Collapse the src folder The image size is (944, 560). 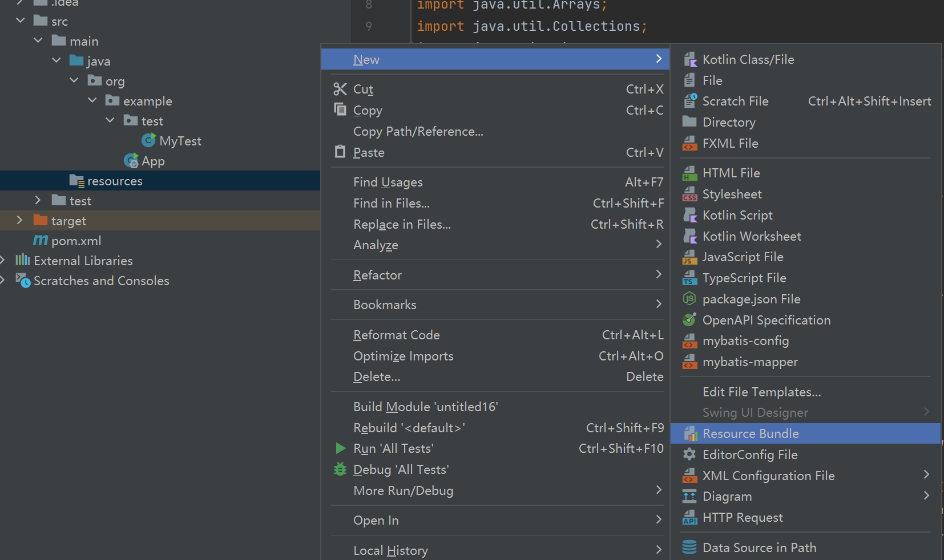[21, 21]
